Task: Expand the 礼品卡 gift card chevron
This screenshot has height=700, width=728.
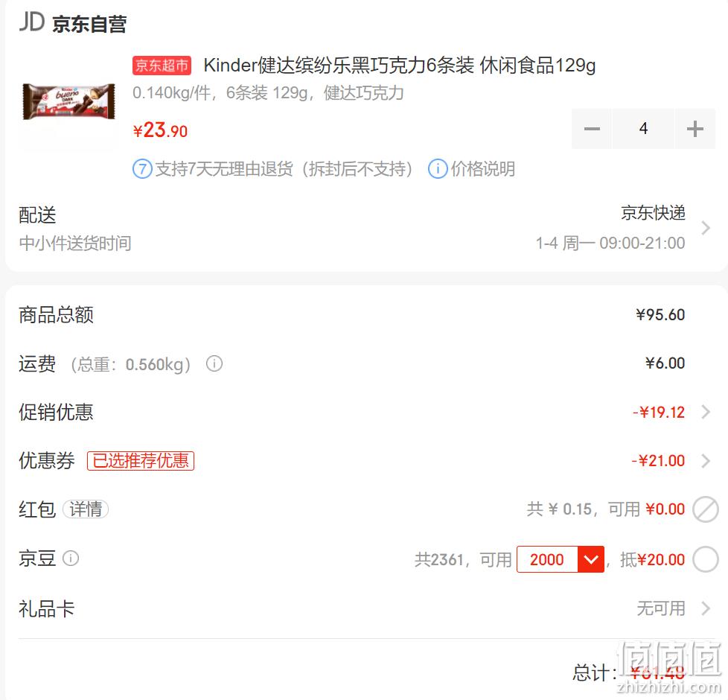Action: coord(706,608)
